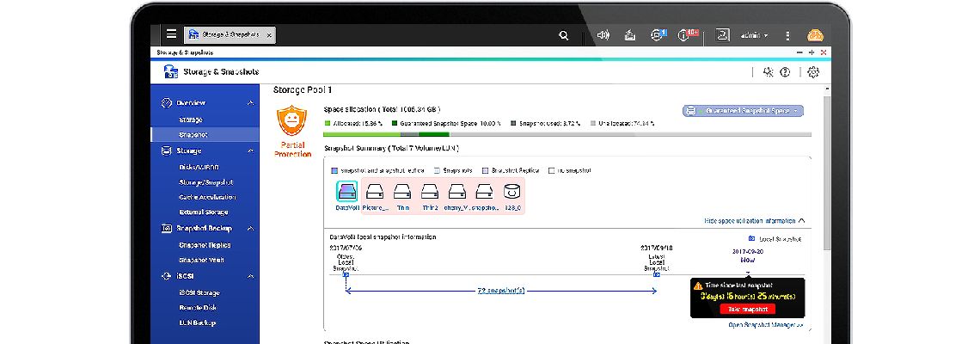Open Storage & Snapshots settings gear
The image size is (980, 344).
813,72
